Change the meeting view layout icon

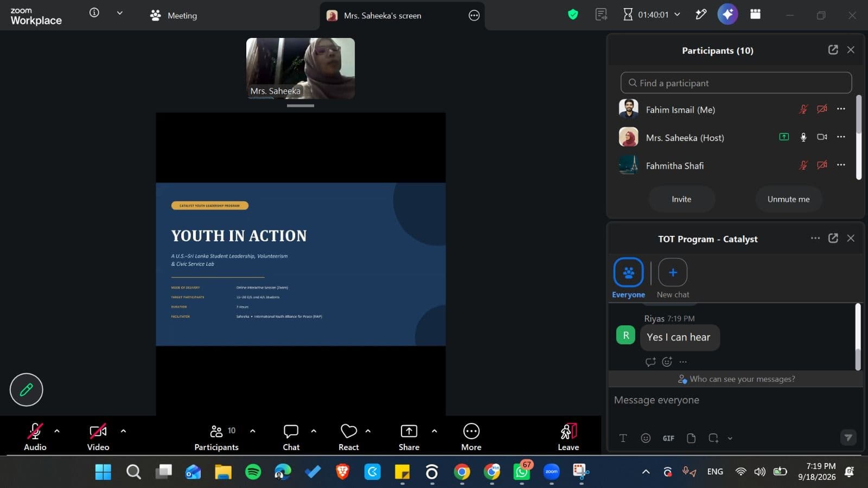pos(755,15)
